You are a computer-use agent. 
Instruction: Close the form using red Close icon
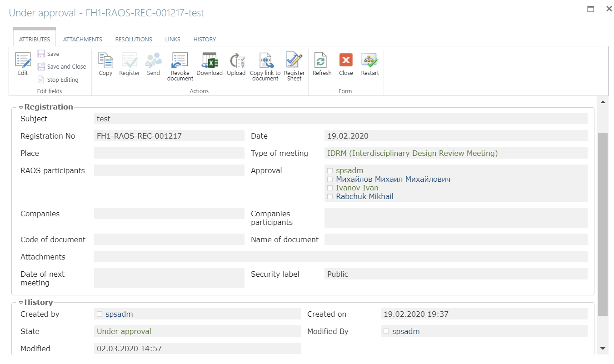point(346,60)
